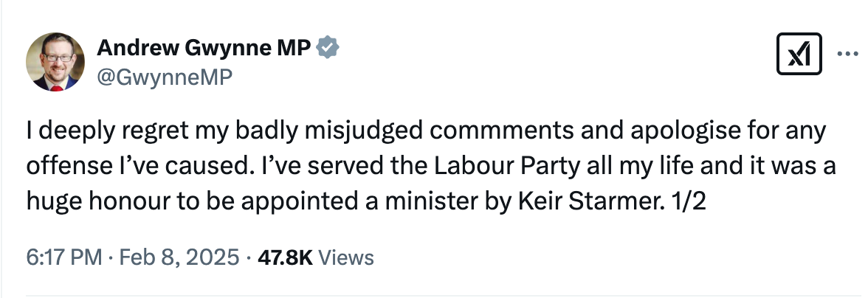868x298 pixels.
Task: Click the 6:17 PM timestamp
Action: [63, 257]
